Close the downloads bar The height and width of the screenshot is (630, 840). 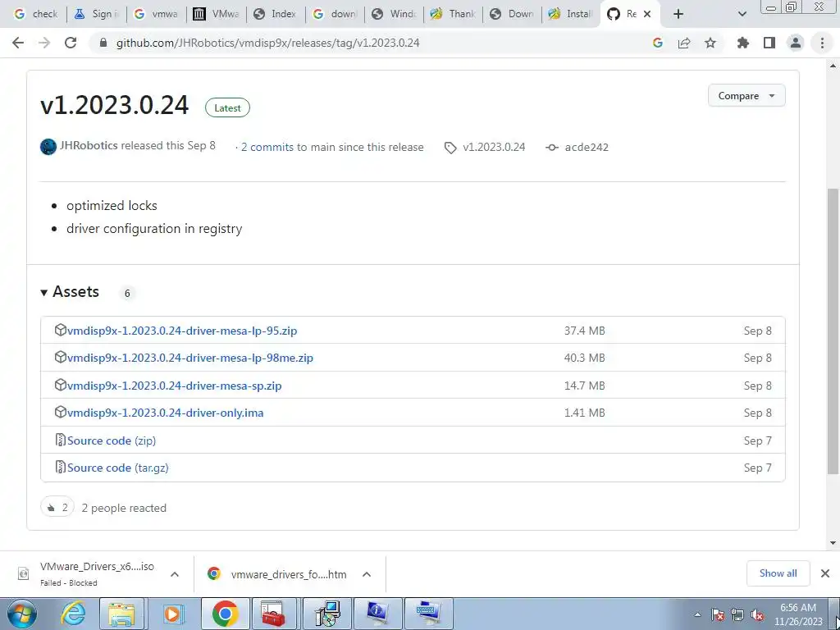[825, 573]
